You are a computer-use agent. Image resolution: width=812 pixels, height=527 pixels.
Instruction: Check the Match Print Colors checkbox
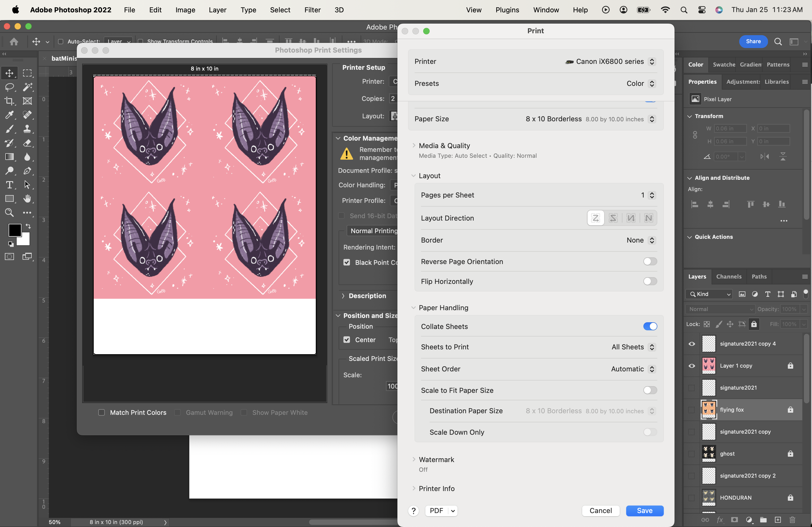pos(102,412)
